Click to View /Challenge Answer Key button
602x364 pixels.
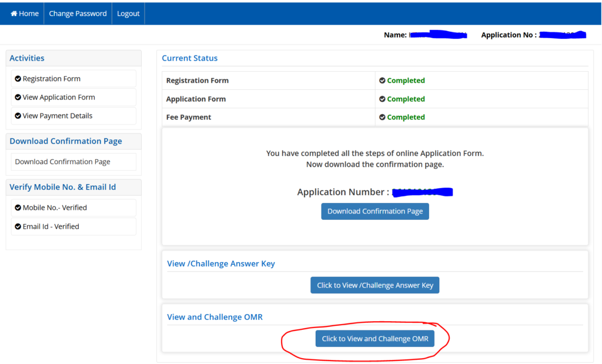point(374,285)
